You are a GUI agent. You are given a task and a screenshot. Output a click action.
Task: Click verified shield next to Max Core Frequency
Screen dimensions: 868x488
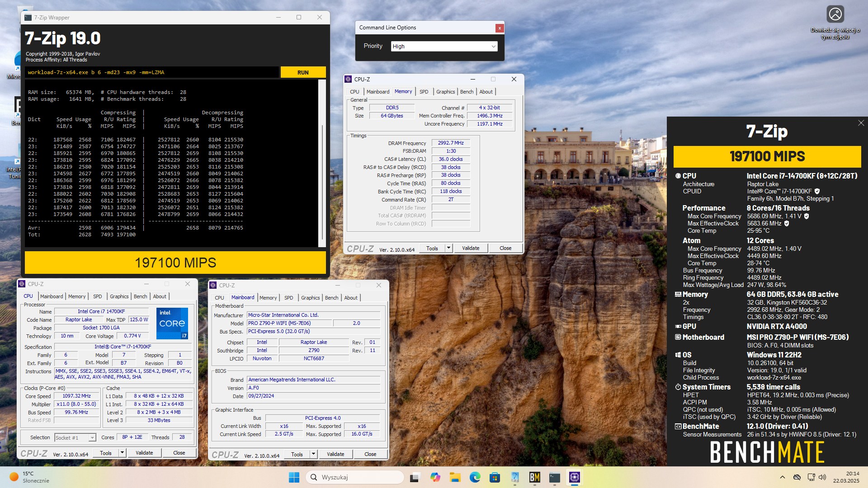point(807,216)
